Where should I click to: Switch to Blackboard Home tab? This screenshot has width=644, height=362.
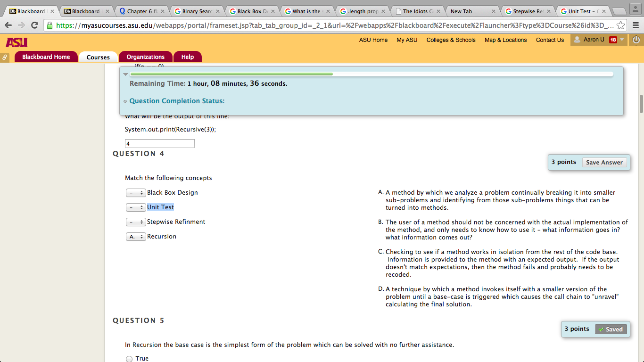46,57
